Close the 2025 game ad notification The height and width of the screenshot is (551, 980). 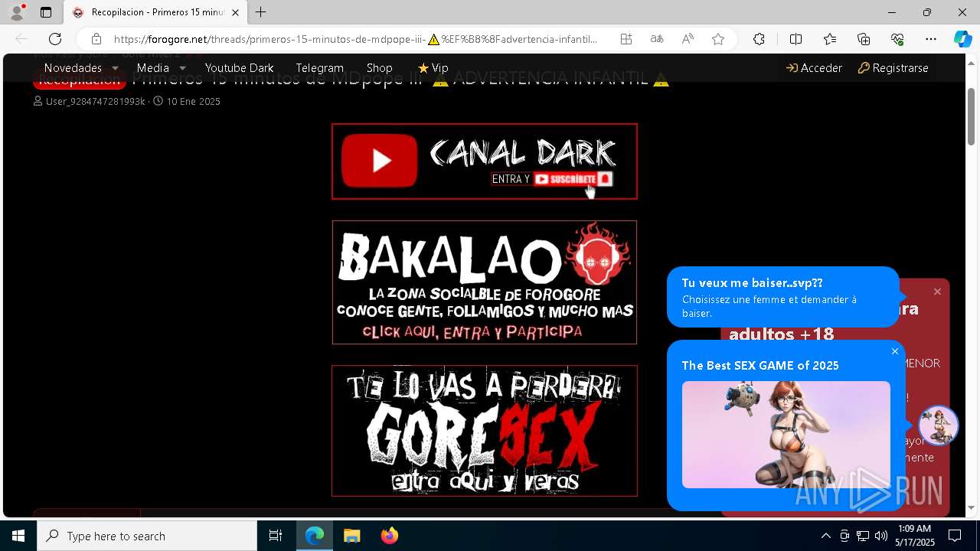click(895, 351)
